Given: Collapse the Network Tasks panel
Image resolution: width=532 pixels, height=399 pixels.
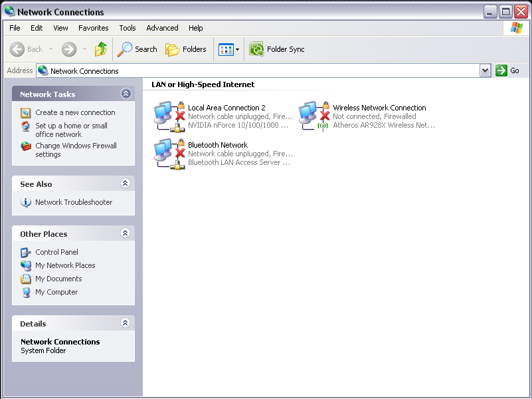Looking at the screenshot, I should pos(126,93).
